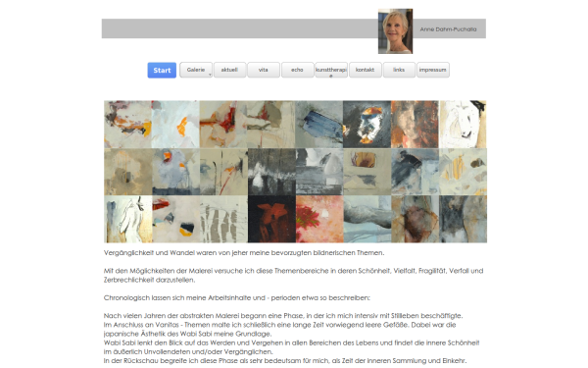Open the links page
The width and height of the screenshot is (588, 368).
[399, 70]
